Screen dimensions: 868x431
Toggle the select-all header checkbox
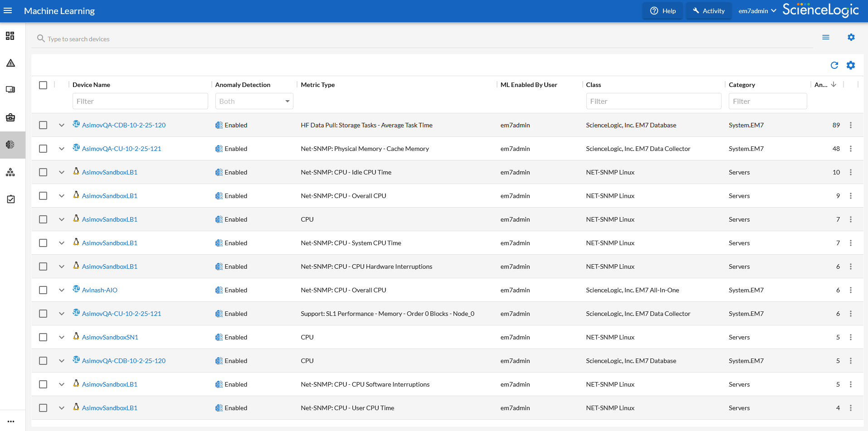tap(43, 85)
